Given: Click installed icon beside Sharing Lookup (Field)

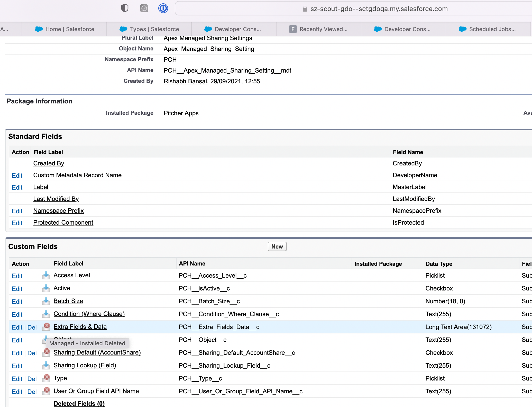Looking at the screenshot, I should (46, 365).
